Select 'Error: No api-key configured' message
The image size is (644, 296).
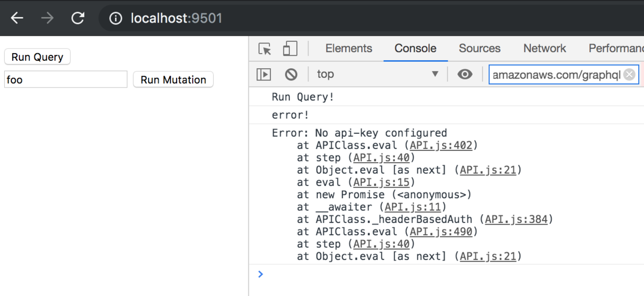tap(360, 133)
